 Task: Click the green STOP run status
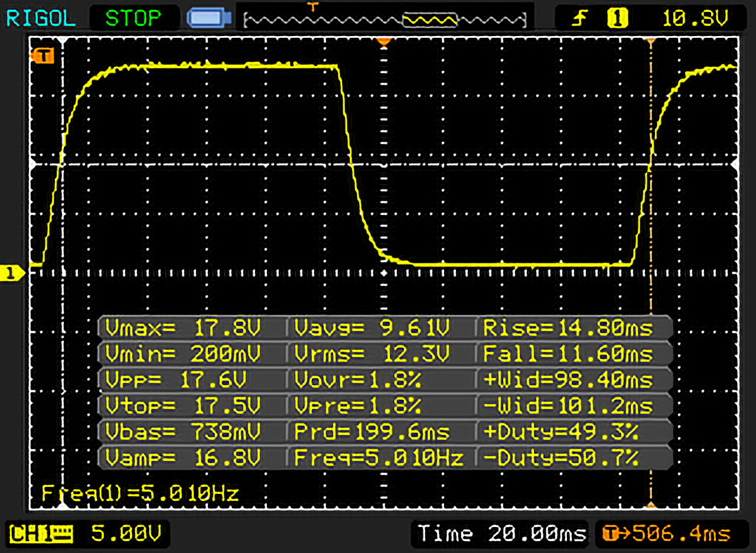(134, 18)
